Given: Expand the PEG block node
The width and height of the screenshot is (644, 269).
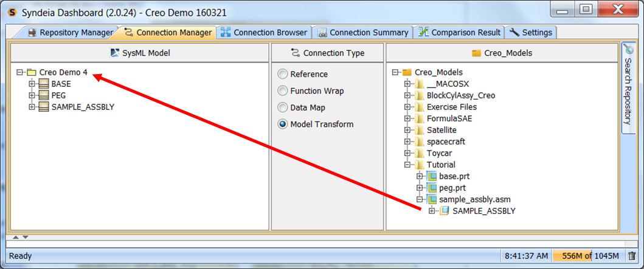Looking at the screenshot, I should point(31,95).
